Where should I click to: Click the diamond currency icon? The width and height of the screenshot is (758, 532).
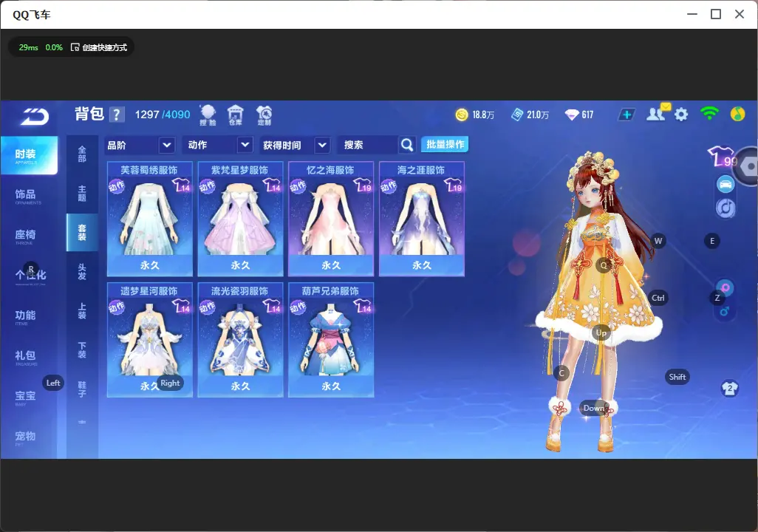(x=572, y=115)
